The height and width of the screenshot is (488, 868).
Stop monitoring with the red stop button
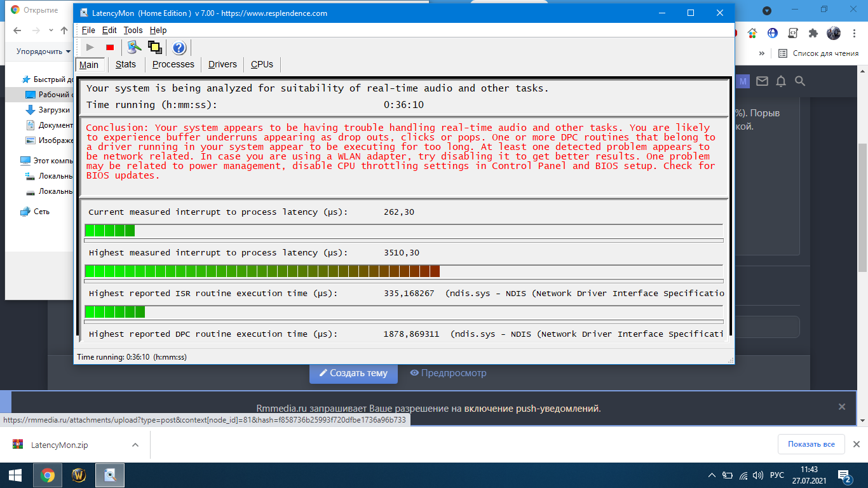[110, 47]
